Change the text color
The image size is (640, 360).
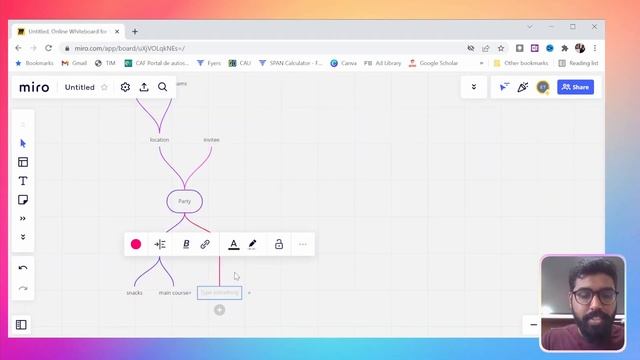(x=233, y=244)
